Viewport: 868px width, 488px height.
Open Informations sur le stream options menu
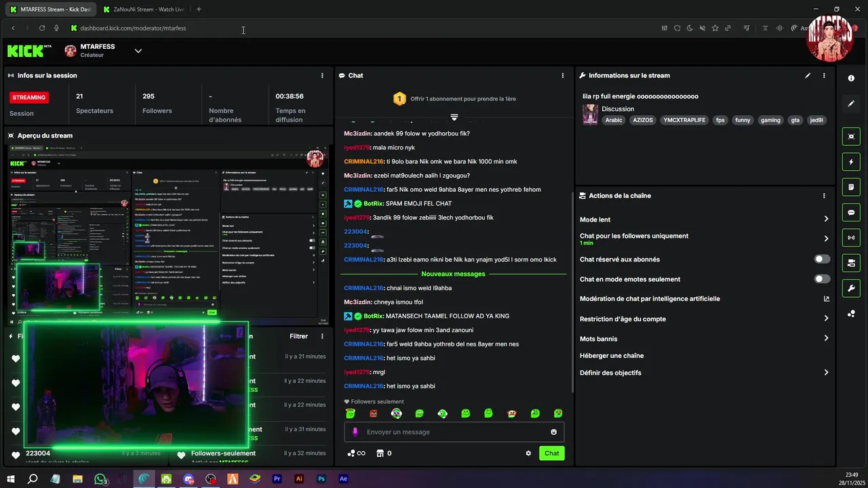click(824, 76)
